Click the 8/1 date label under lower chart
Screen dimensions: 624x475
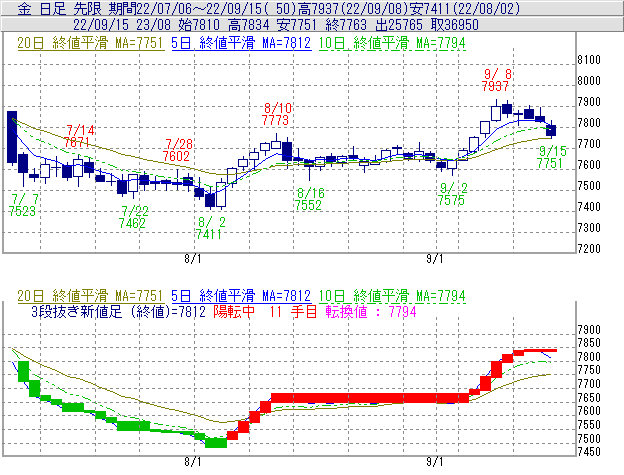193,462
